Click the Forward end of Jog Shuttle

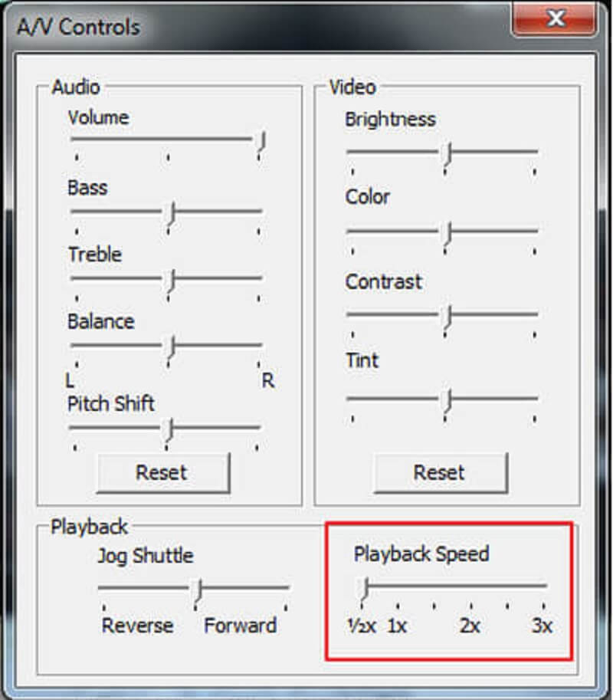[241, 626]
